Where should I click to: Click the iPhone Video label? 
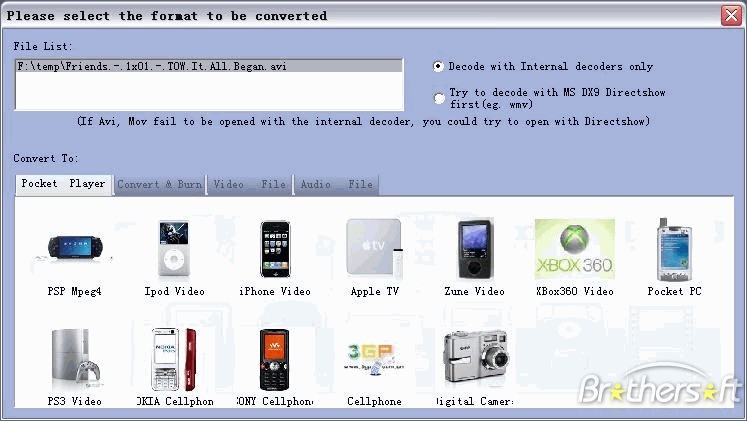[x=275, y=291]
